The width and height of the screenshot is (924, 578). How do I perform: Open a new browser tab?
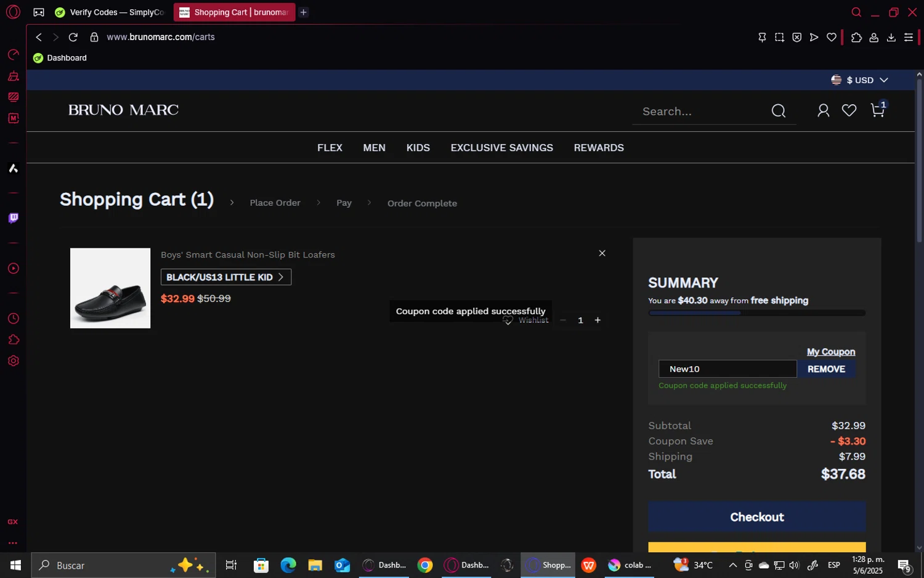click(x=303, y=12)
